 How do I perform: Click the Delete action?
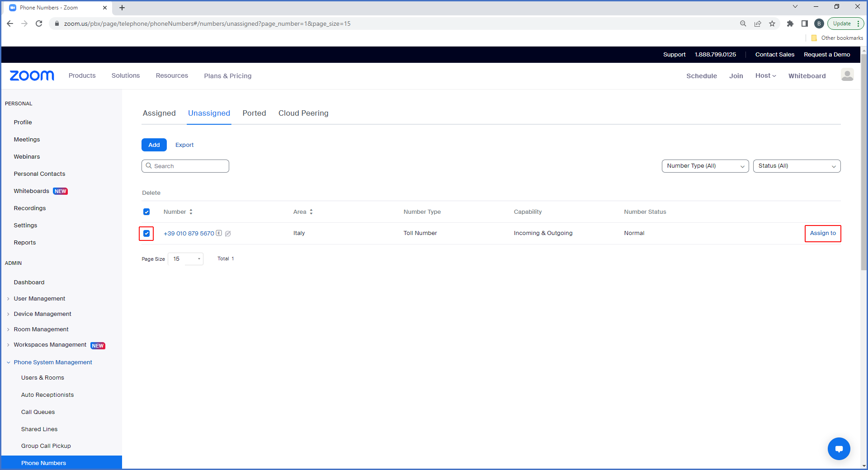coord(151,193)
